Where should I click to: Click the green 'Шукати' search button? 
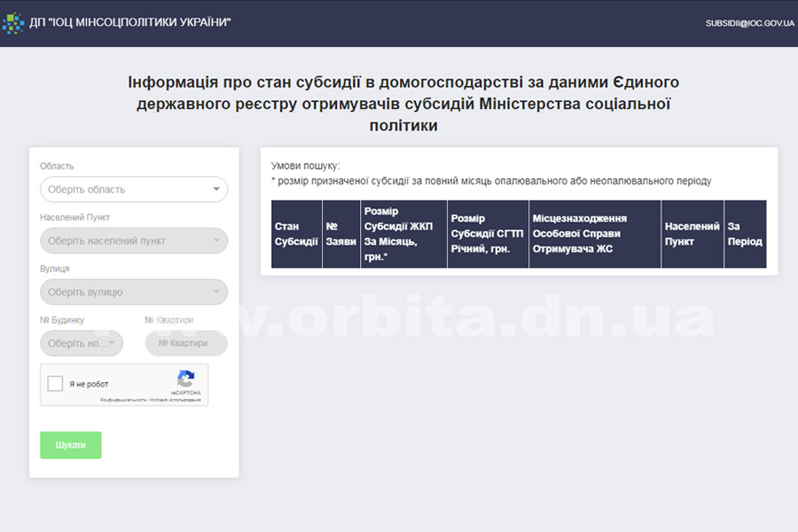tap(71, 445)
